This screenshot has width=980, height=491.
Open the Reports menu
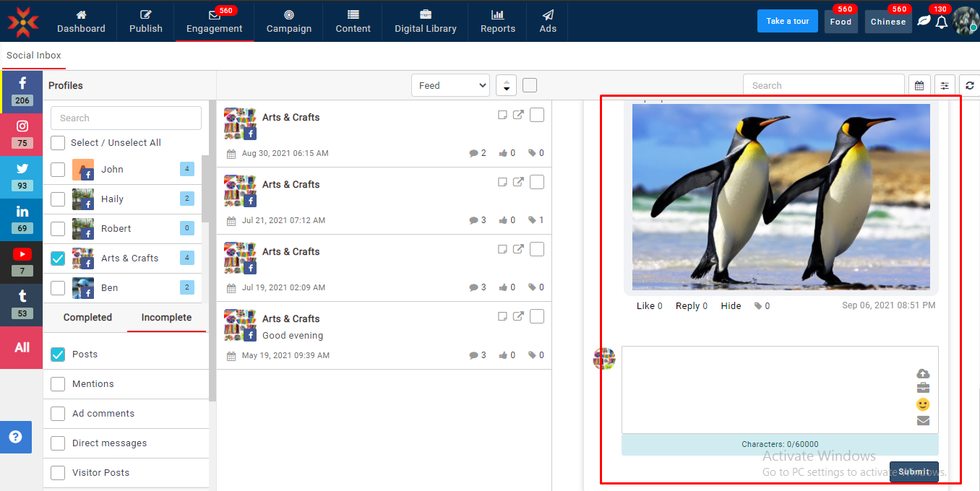(498, 21)
